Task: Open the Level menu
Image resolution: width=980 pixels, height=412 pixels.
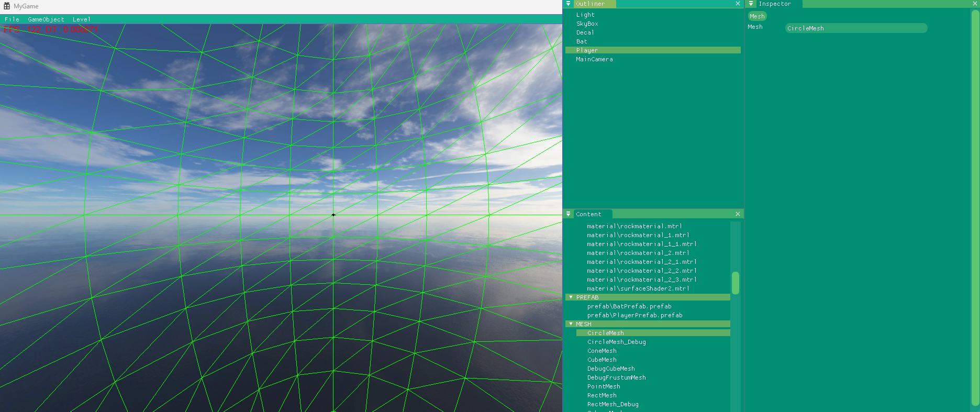Action: pos(82,19)
